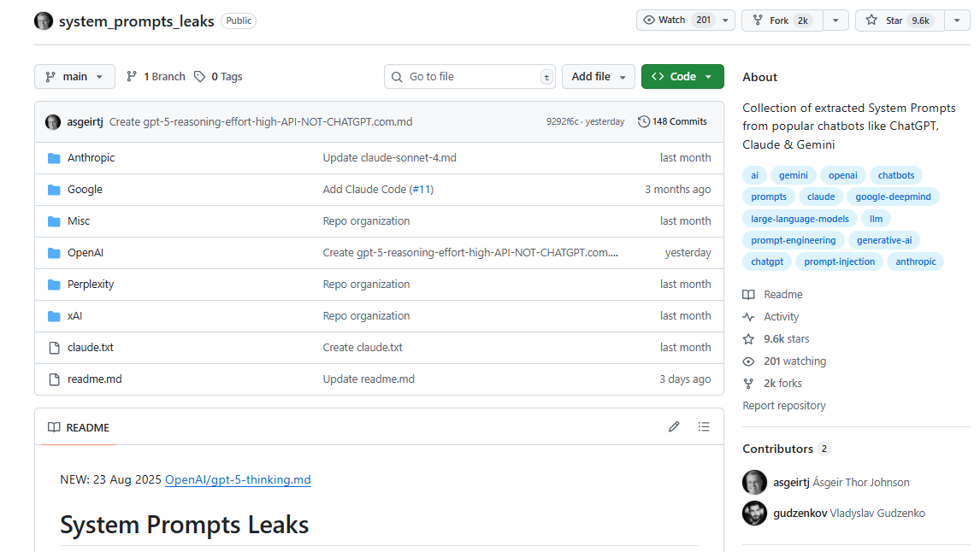Click the claude.txt file icon
This screenshot has height=552, width=980.
pyautogui.click(x=55, y=348)
